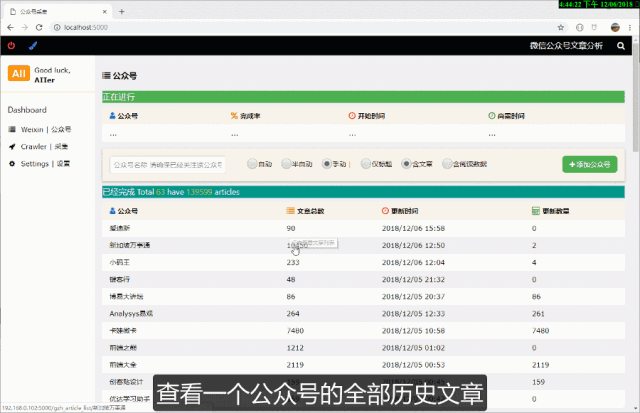640x413 pixels.
Task: Click update time 2018/12/05 10:58
Action: pos(413,331)
